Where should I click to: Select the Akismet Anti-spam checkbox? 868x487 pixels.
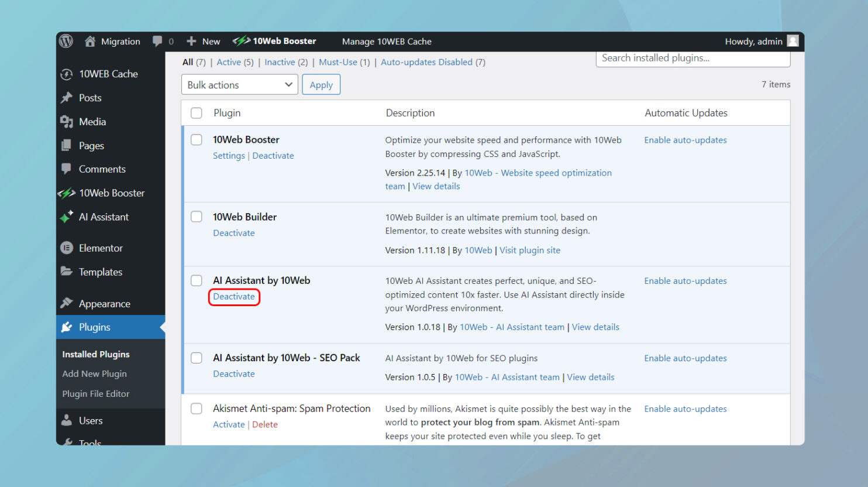[x=197, y=409]
